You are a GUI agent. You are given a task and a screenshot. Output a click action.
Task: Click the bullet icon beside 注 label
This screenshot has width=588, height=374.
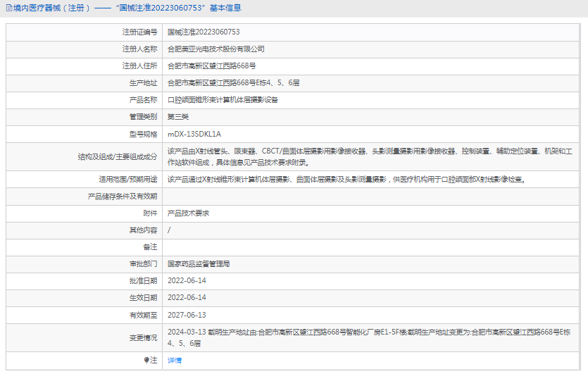point(146,360)
